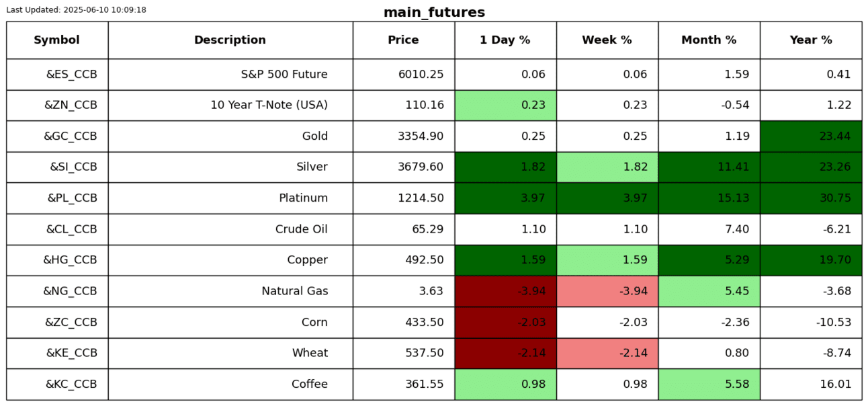Click the 10 Year T-Note description
Viewport: 868px width, 406px height.
pyautogui.click(x=269, y=106)
